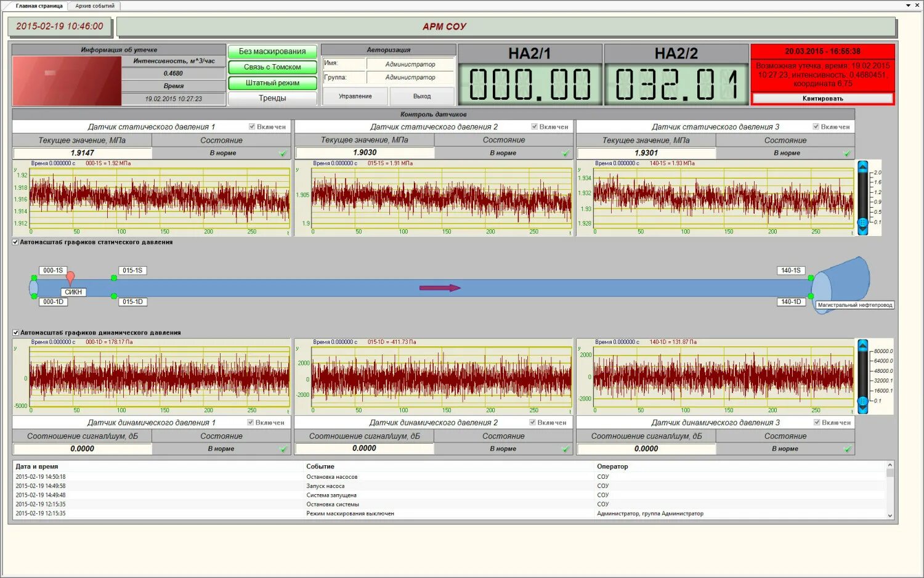This screenshot has height=578, width=924.
Task: Open the Тренды button
Action: [x=272, y=98]
